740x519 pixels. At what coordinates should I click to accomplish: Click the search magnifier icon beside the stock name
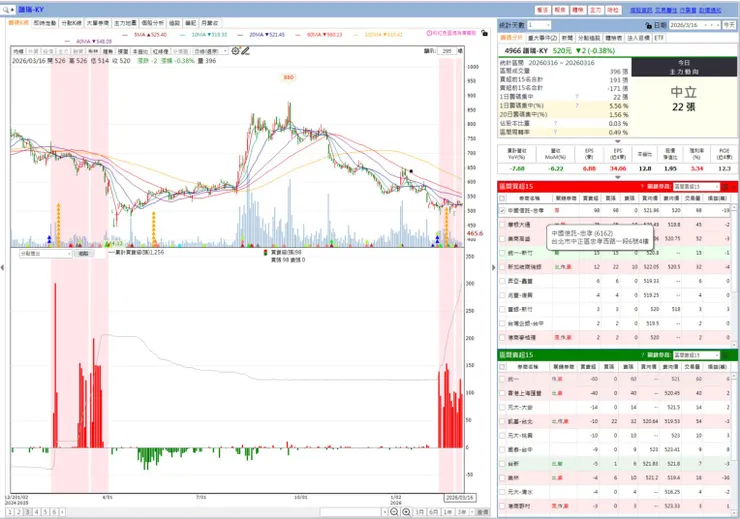7,9
